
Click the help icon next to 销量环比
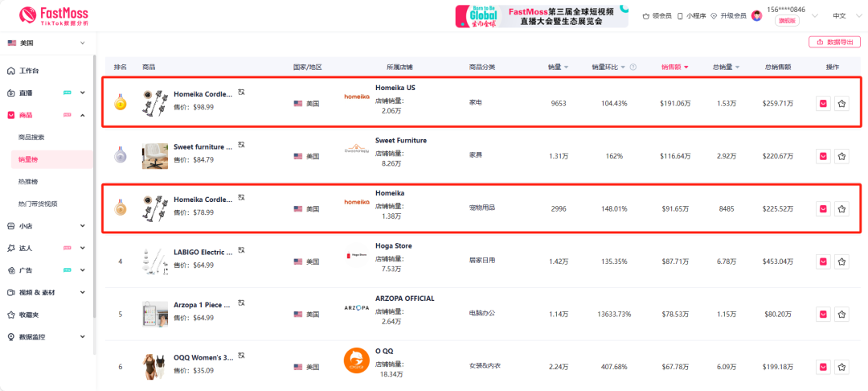click(633, 67)
